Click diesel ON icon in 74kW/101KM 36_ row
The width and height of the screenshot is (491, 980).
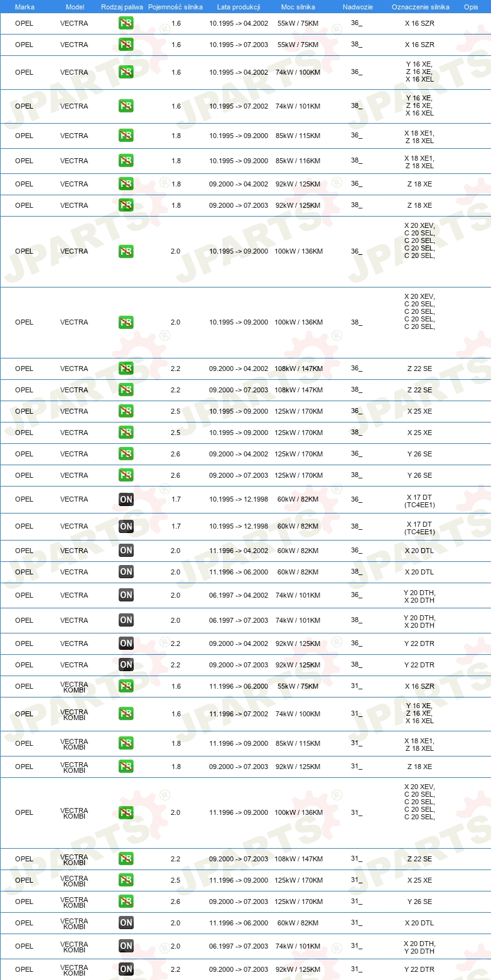click(x=126, y=595)
